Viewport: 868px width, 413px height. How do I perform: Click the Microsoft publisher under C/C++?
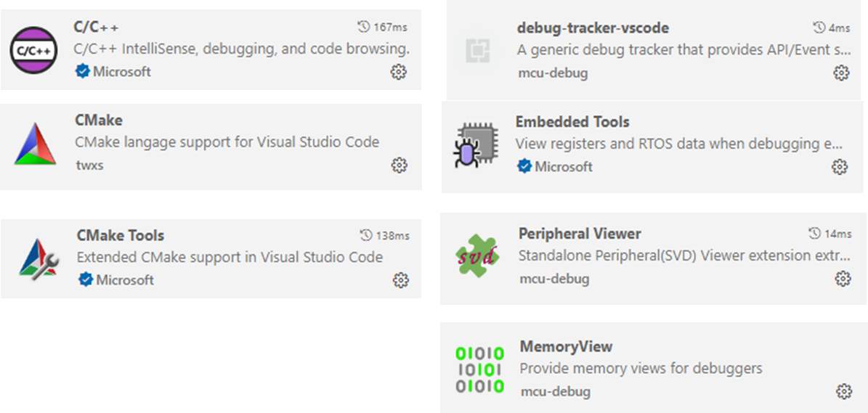point(121,71)
